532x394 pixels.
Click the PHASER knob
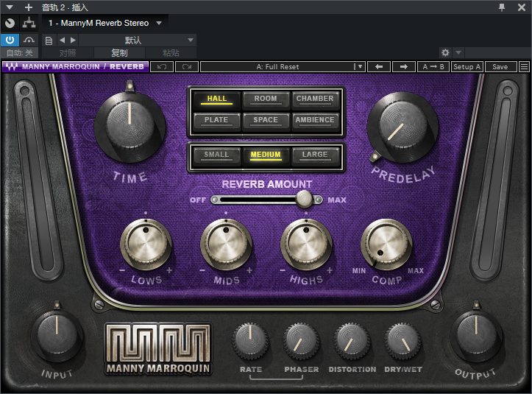[301, 341]
